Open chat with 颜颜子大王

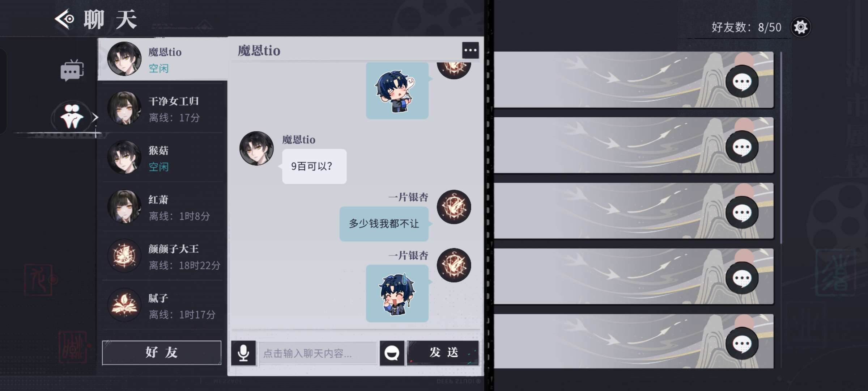click(162, 256)
